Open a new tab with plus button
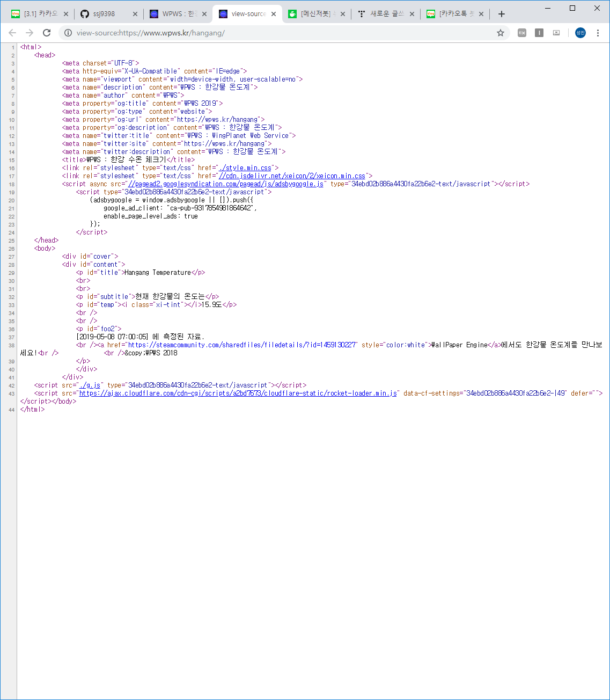 [x=502, y=14]
